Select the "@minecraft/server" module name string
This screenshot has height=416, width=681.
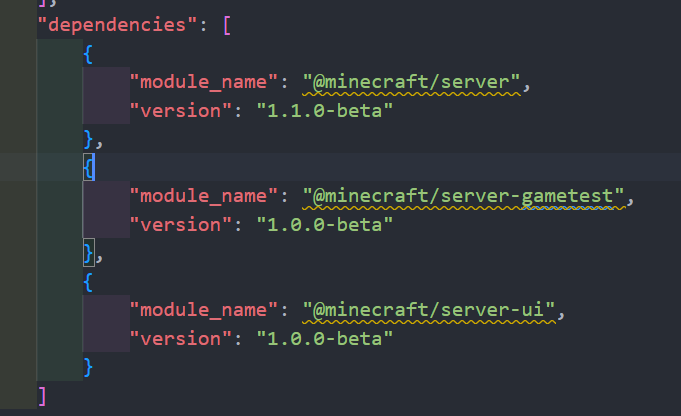click(x=411, y=82)
